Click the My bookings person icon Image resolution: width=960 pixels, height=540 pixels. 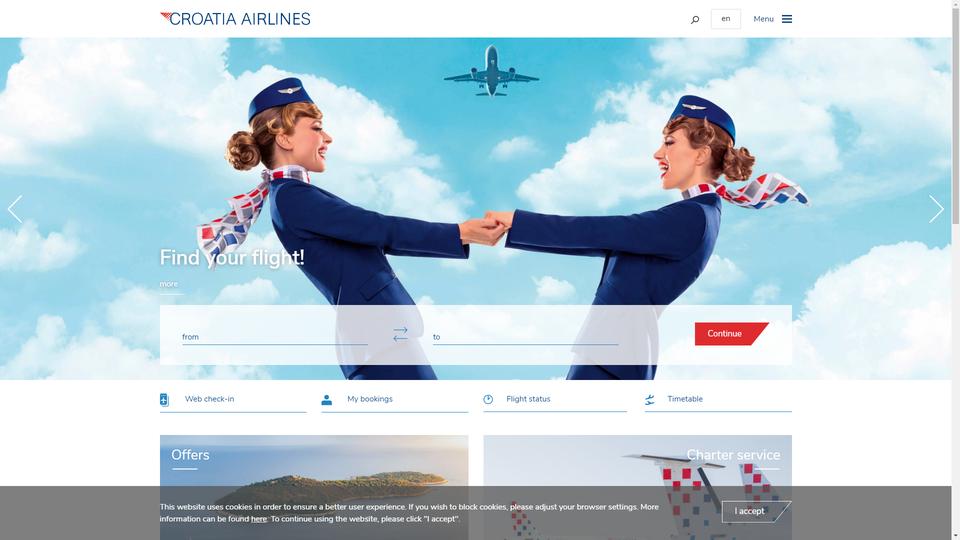(x=326, y=400)
